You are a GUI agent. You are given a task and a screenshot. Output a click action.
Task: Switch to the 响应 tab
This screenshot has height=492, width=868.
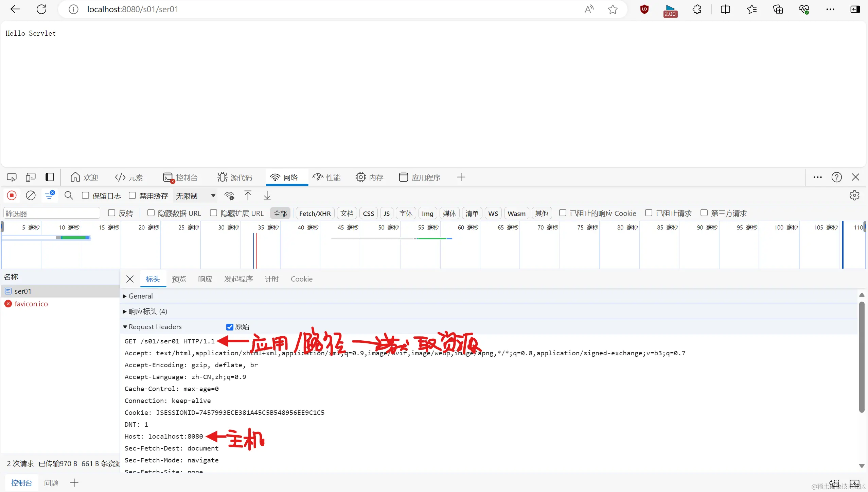(x=205, y=279)
